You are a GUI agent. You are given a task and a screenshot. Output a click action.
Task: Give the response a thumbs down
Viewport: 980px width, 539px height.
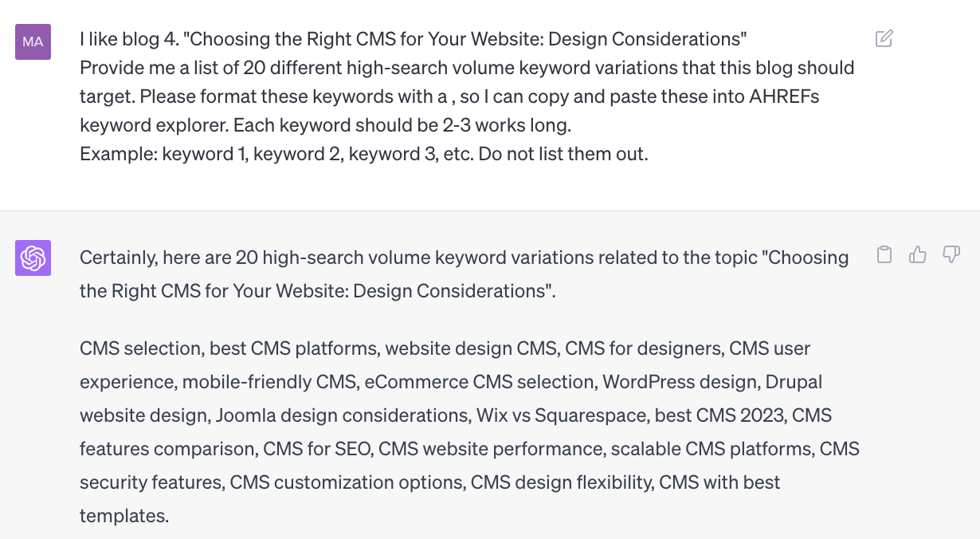951,255
